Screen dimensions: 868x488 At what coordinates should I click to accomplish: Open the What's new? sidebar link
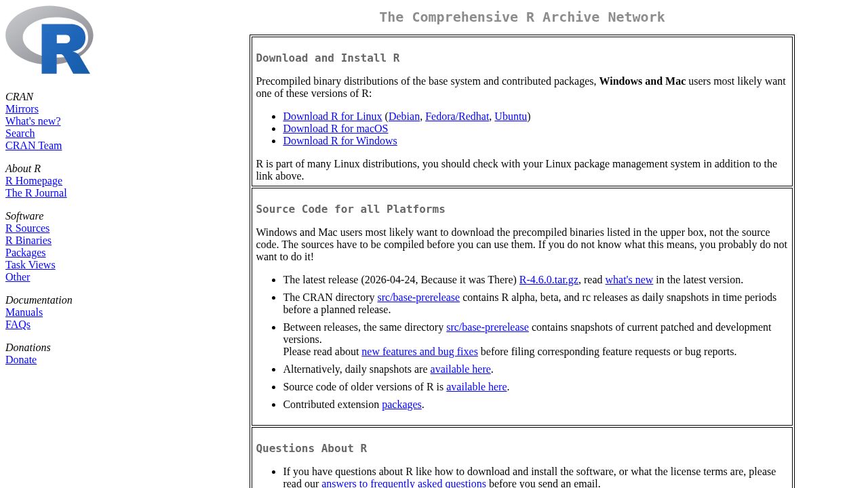33,121
